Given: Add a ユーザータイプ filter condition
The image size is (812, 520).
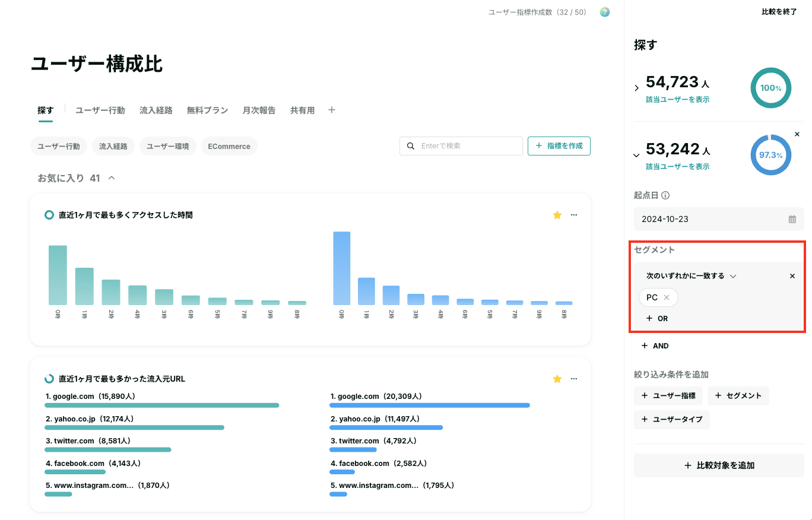Looking at the screenshot, I should click(x=672, y=420).
